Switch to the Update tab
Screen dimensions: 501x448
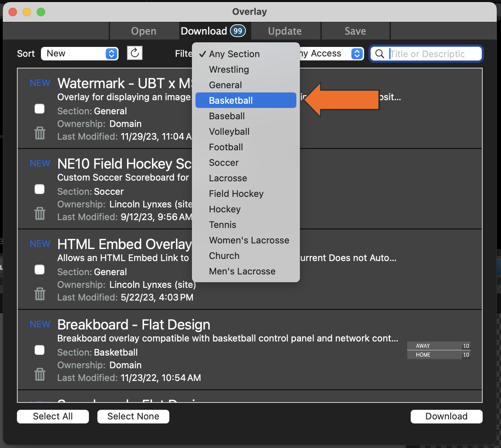285,31
